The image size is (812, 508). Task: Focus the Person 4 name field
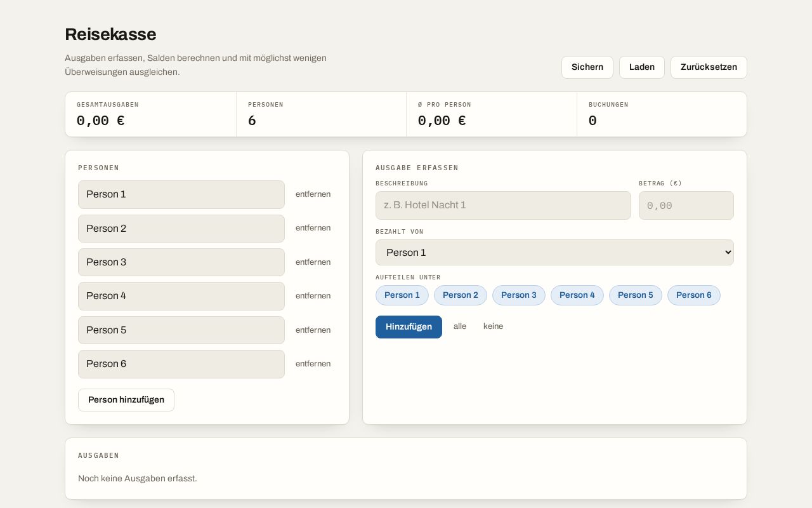[x=181, y=296]
